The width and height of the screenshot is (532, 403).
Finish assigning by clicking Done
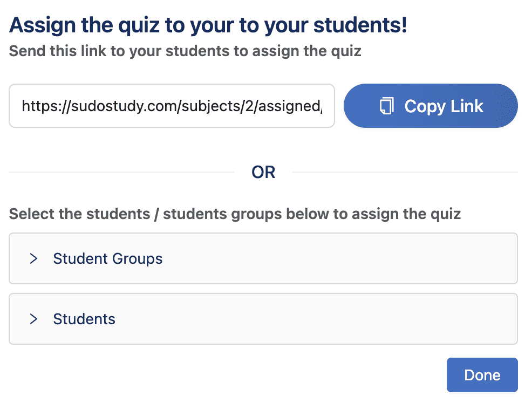coord(482,374)
